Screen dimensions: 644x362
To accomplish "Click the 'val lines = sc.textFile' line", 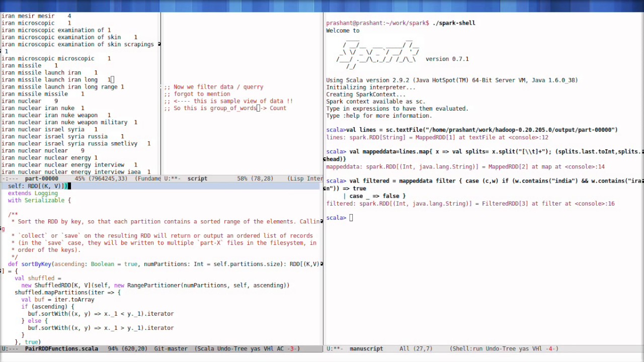I will pos(472,130).
